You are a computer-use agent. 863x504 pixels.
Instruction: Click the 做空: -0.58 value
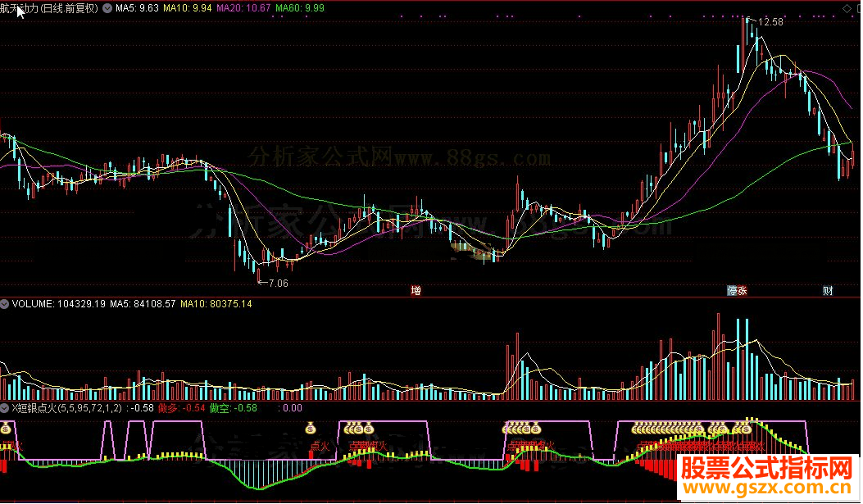[234, 408]
